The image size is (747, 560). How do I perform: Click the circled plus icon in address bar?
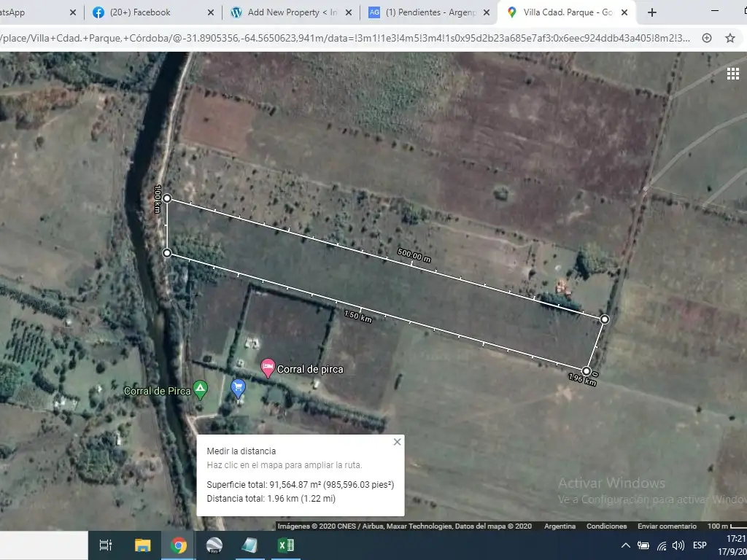tap(707, 38)
